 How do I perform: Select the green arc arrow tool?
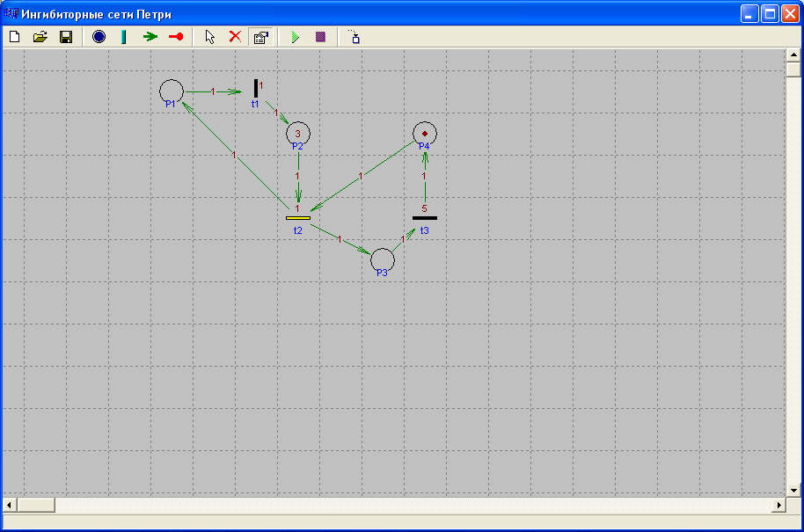[150, 37]
